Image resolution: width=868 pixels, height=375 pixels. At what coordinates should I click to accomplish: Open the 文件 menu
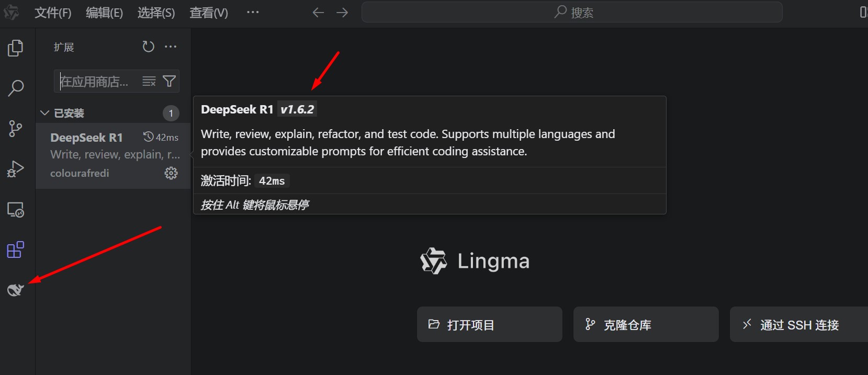[52, 12]
